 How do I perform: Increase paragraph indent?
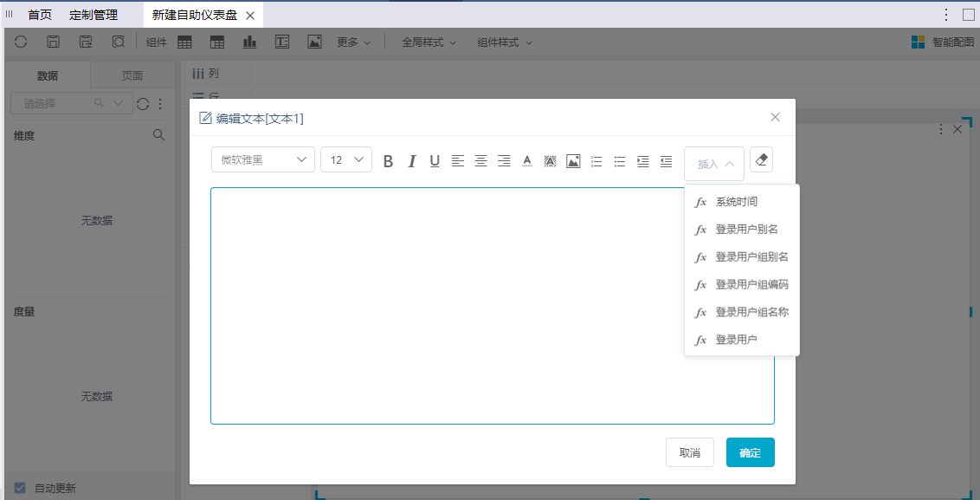click(642, 161)
